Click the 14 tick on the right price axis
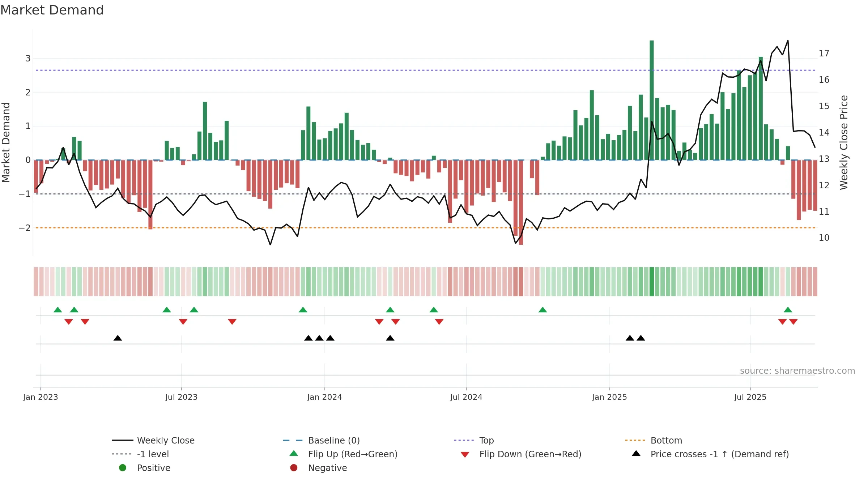This screenshot has width=868, height=488. click(x=824, y=133)
